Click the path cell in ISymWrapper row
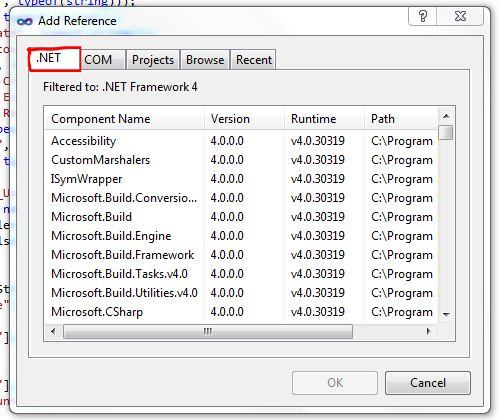This screenshot has height=420, width=500. point(402,179)
